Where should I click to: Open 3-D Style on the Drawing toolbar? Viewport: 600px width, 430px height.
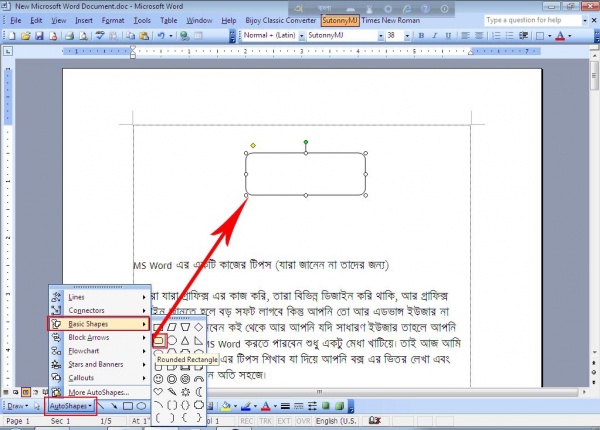[x=339, y=406]
